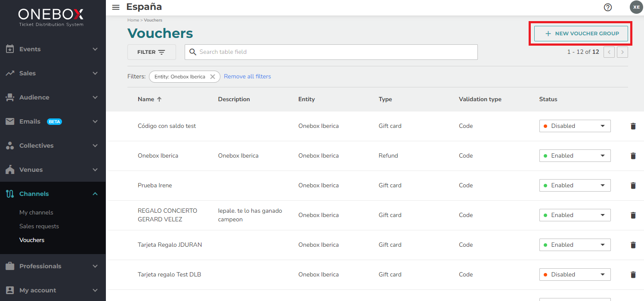Screen dimensions: 644x301
Task: Select the Vouchers submenu item
Action: [x=32, y=240]
